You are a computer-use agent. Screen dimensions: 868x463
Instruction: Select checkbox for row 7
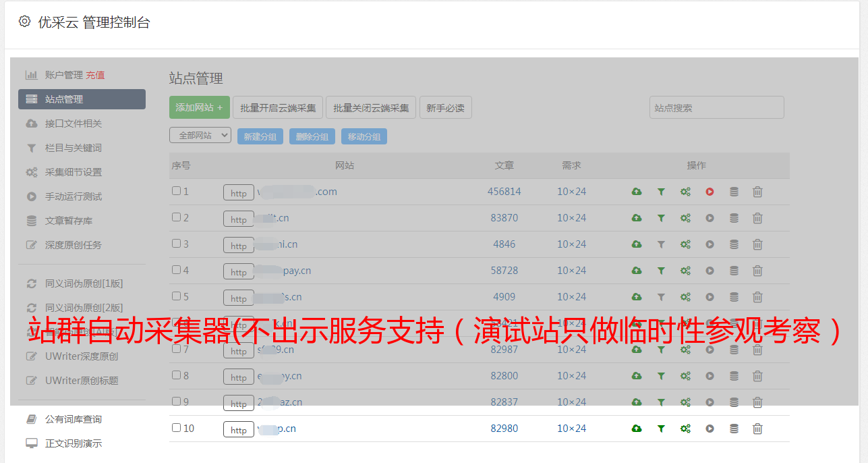pyautogui.click(x=176, y=349)
